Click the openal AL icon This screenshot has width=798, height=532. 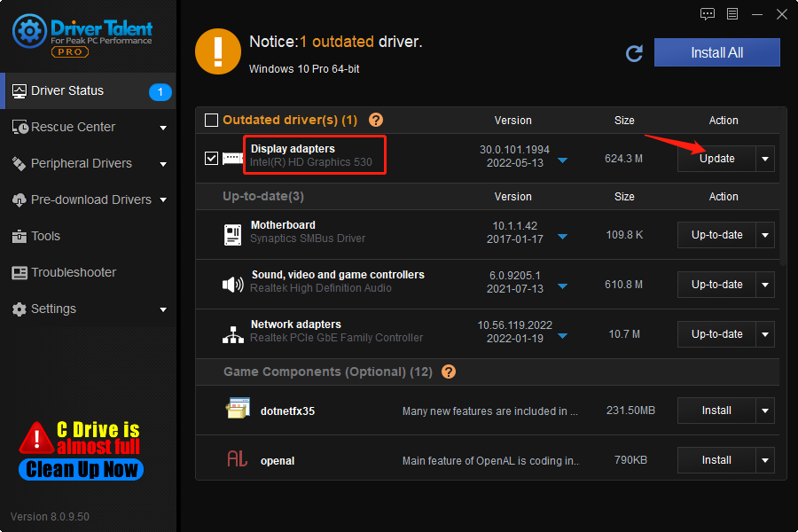coord(237,458)
